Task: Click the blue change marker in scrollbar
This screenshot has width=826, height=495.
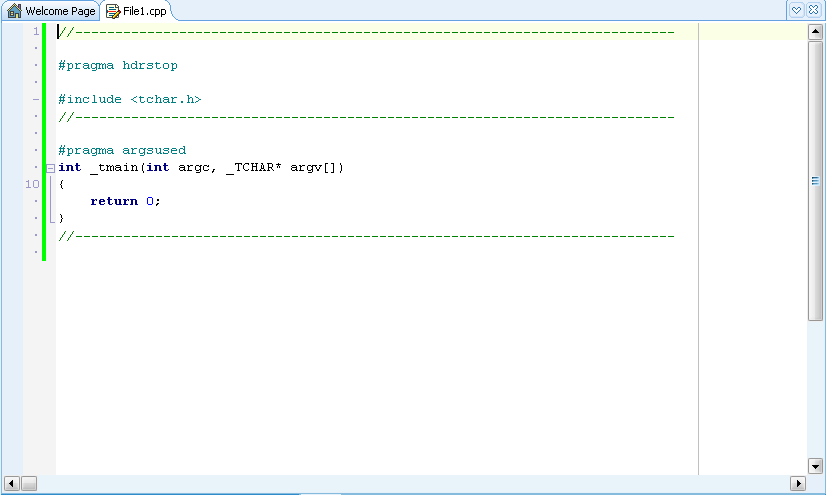Action: coord(815,181)
